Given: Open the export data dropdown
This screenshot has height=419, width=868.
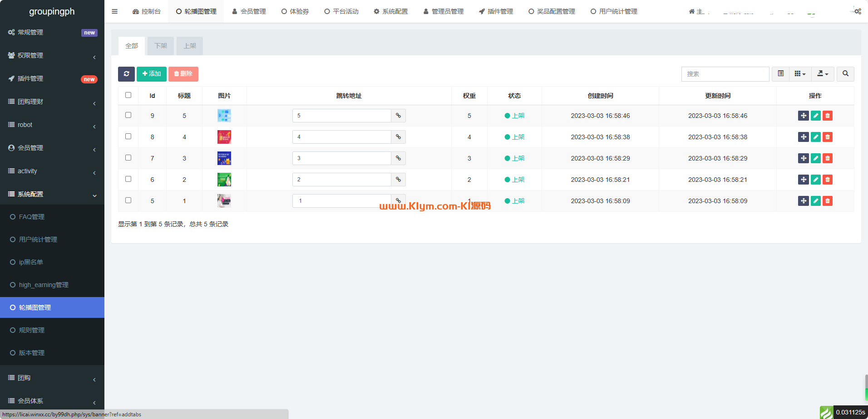Looking at the screenshot, I should (x=823, y=74).
